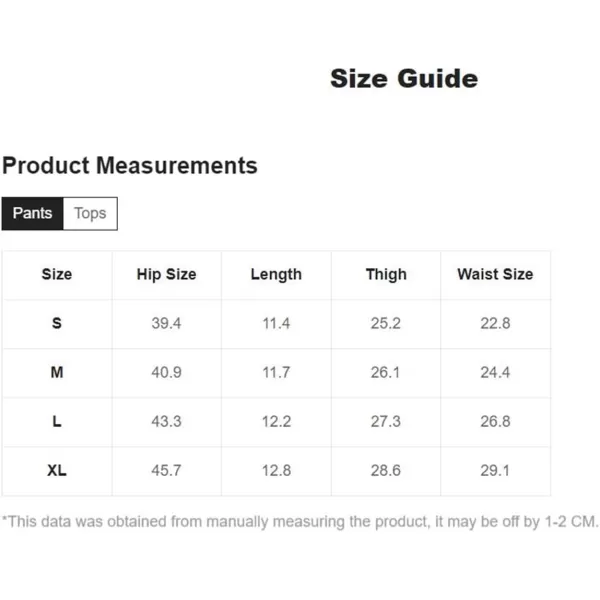Click the Length column header
The width and height of the screenshot is (600, 600).
(x=276, y=275)
